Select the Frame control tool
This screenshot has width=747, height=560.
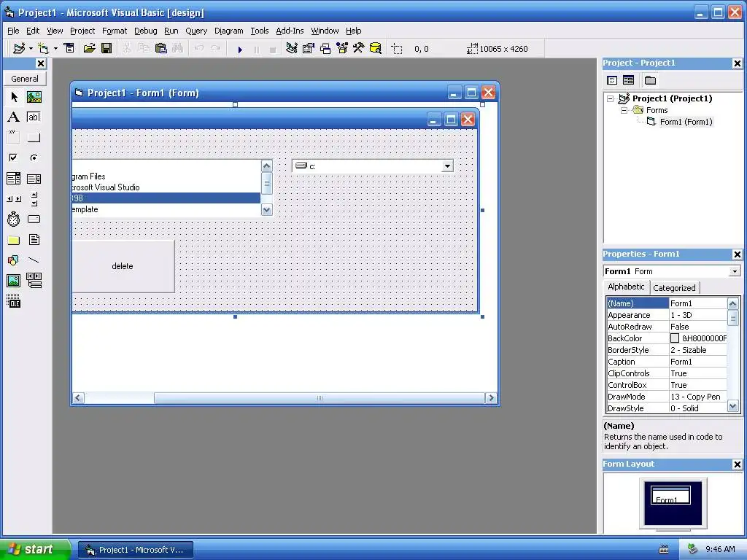14,138
